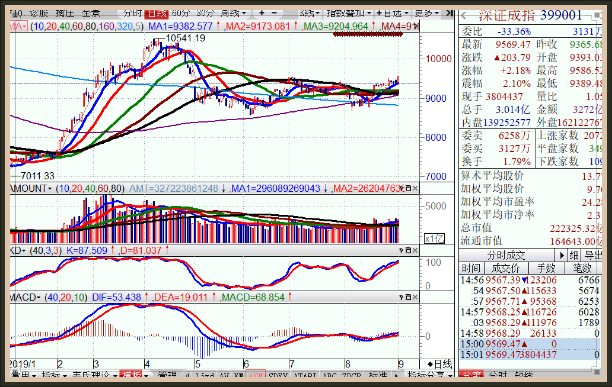Click the 导出 export button
Viewport: 612px width, 387px height.
tap(593, 256)
